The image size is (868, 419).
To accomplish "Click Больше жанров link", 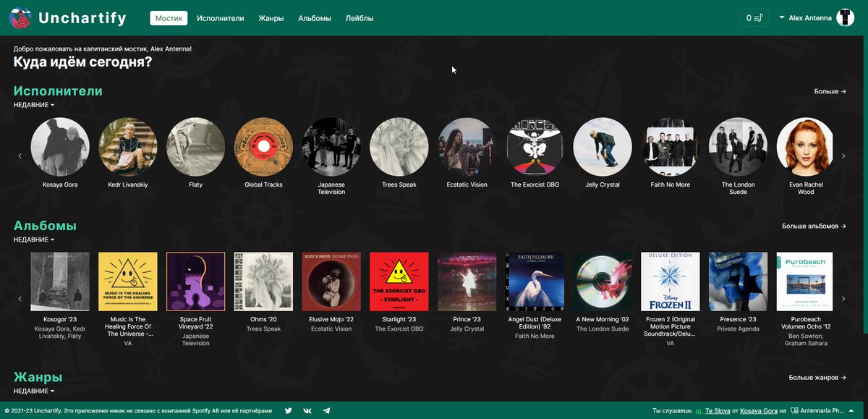I will (x=817, y=378).
